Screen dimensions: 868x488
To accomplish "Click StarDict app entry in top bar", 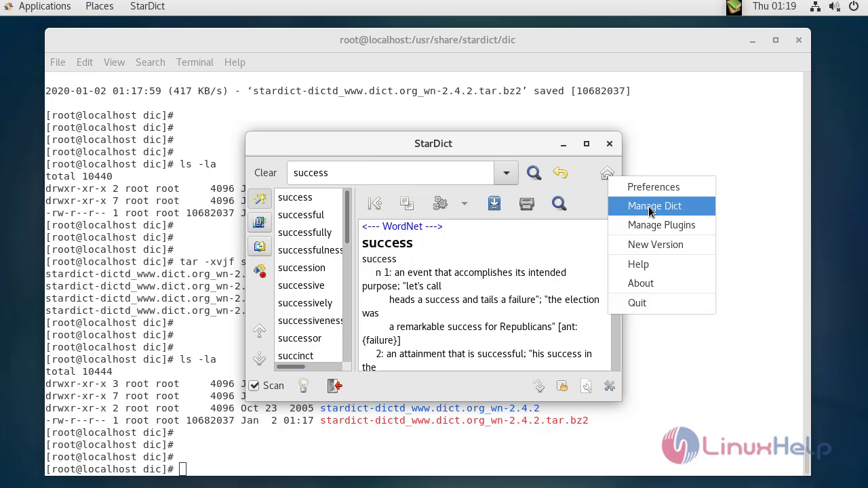I will pos(147,6).
